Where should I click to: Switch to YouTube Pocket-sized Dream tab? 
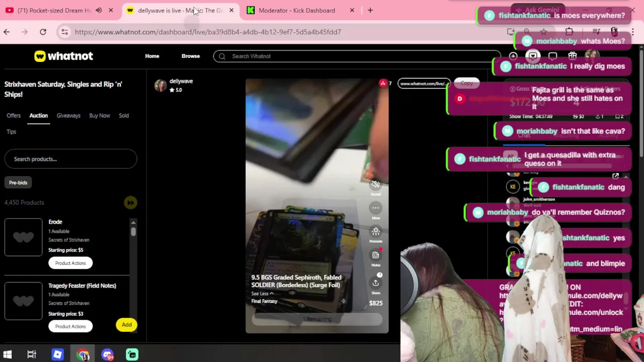coord(54,10)
